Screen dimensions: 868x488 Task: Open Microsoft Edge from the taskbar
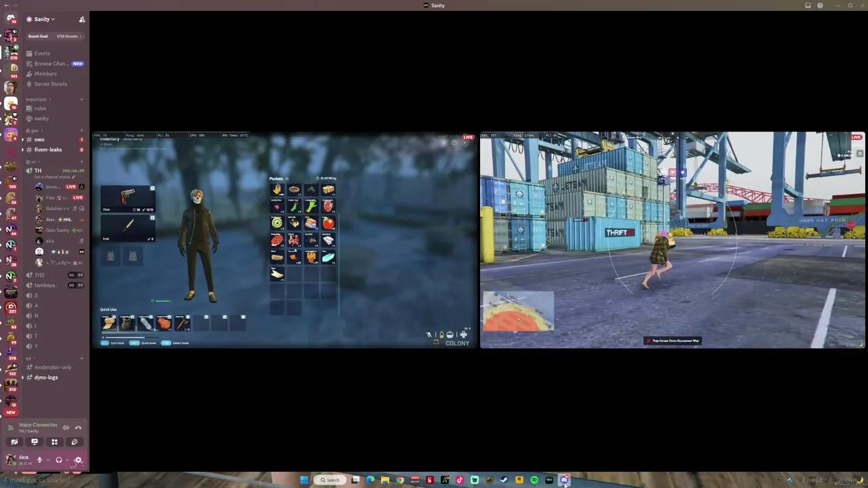pos(370,480)
